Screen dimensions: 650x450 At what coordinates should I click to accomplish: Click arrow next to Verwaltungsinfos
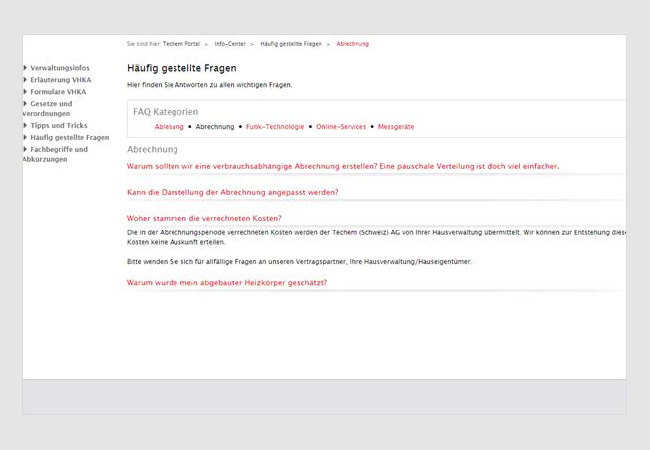point(25,68)
